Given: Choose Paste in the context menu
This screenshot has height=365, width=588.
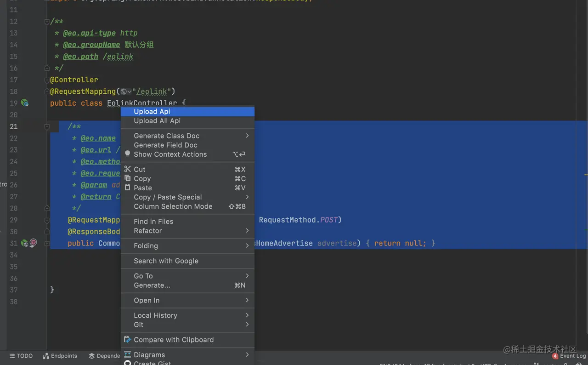Looking at the screenshot, I should (x=187, y=188).
